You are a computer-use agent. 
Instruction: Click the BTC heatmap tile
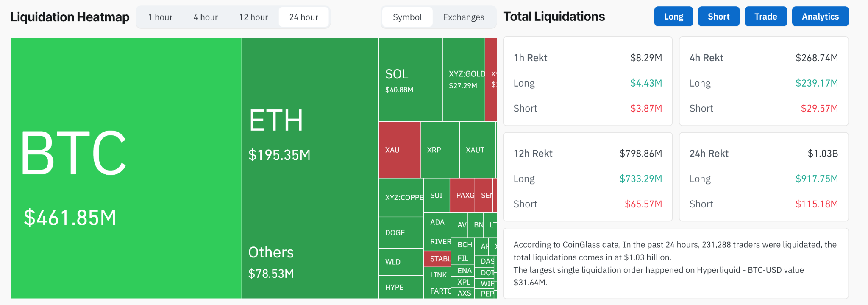(x=126, y=168)
